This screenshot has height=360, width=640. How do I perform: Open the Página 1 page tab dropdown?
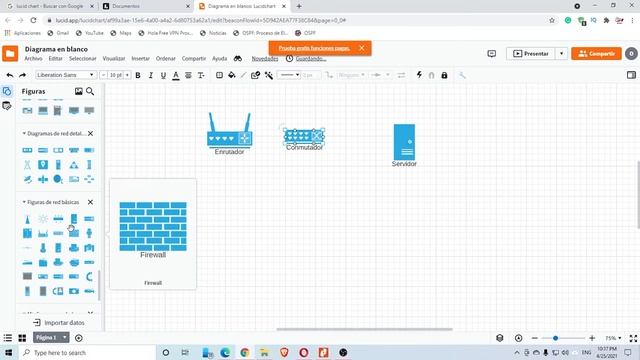click(x=64, y=338)
